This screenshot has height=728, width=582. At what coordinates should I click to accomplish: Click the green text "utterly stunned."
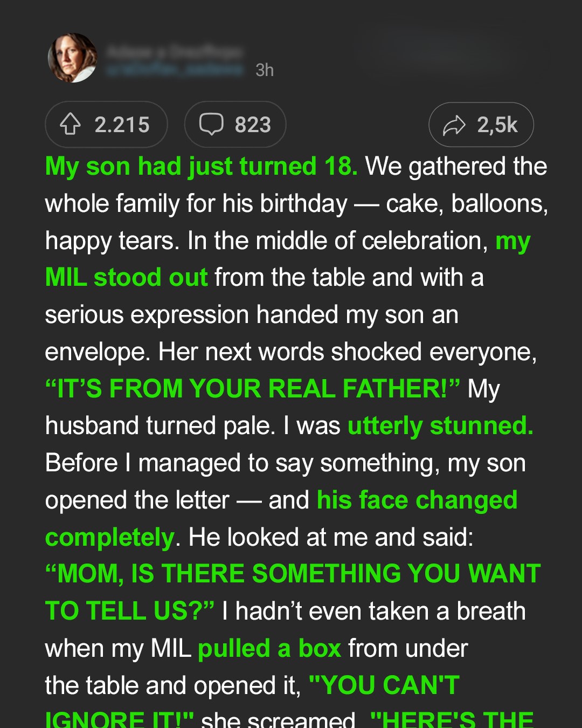[x=440, y=426]
